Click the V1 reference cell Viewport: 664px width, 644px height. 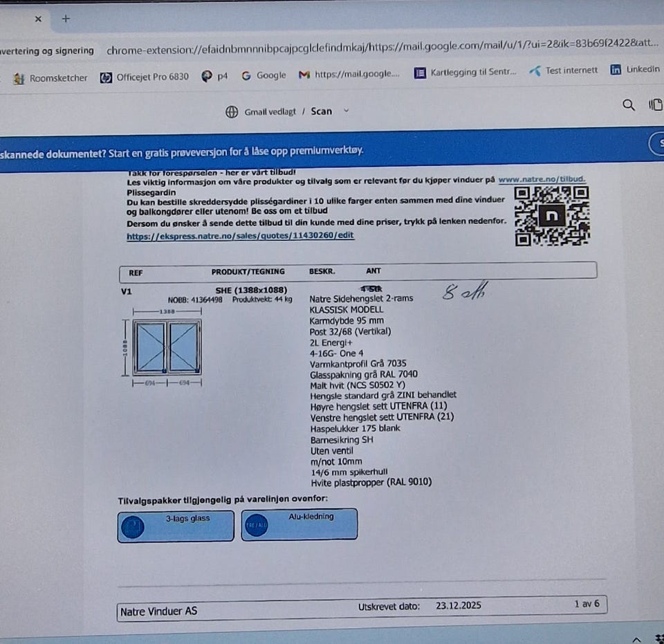(126, 291)
